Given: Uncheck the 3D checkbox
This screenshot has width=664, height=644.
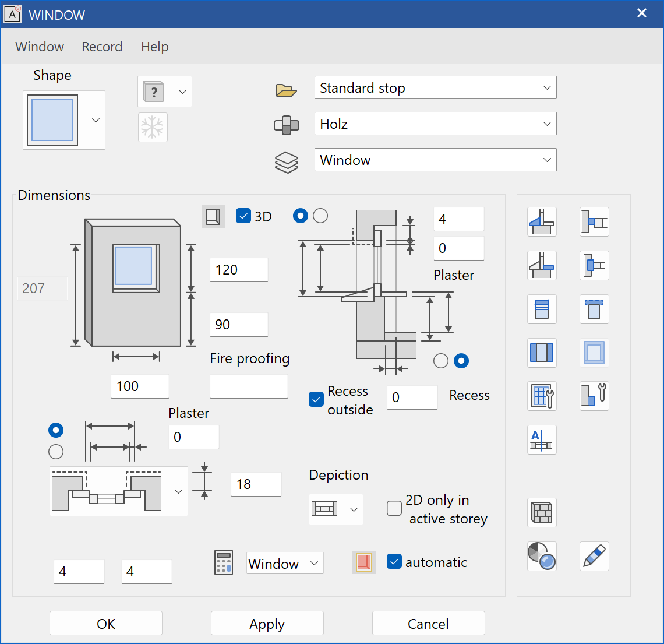Looking at the screenshot, I should click(x=243, y=216).
